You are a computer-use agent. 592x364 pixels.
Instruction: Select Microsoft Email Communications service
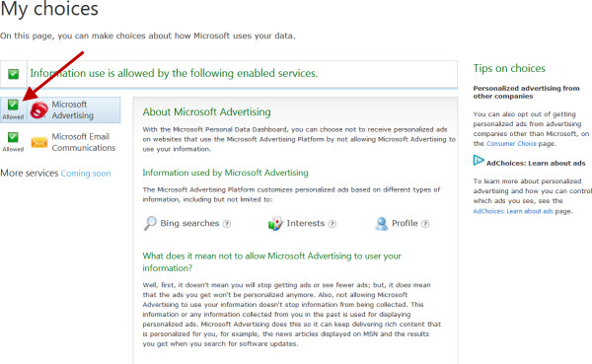click(x=84, y=142)
